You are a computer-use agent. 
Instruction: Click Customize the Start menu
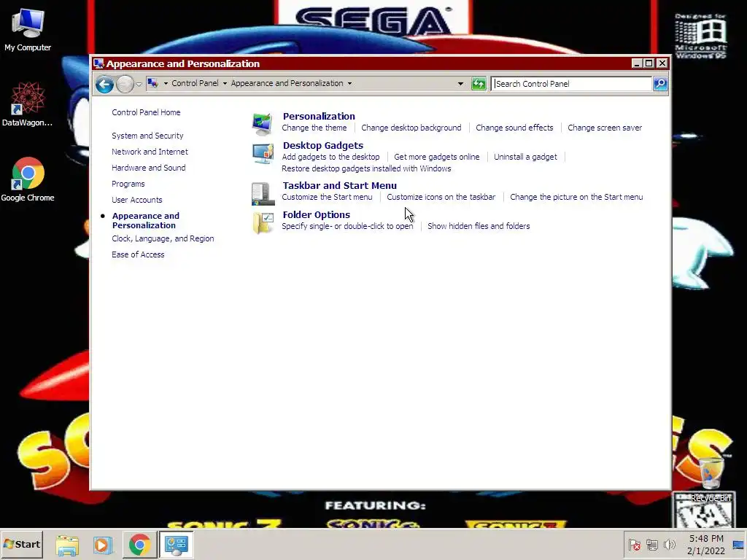[x=327, y=197]
